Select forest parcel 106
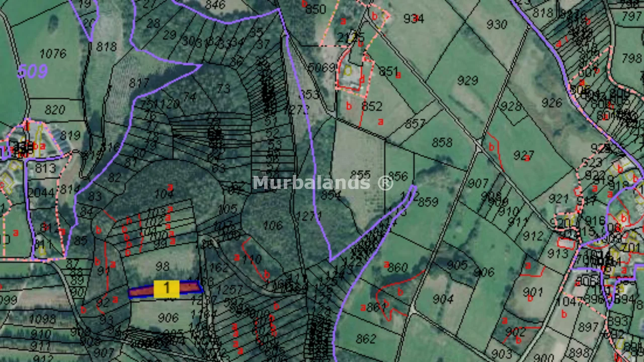This screenshot has width=644, height=362. [x=272, y=226]
